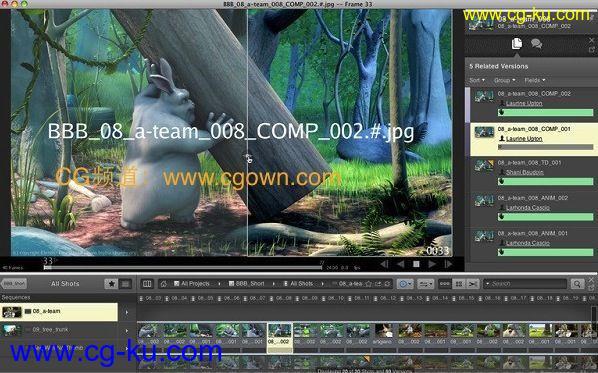Toggle the list view button beside star

click(x=125, y=284)
